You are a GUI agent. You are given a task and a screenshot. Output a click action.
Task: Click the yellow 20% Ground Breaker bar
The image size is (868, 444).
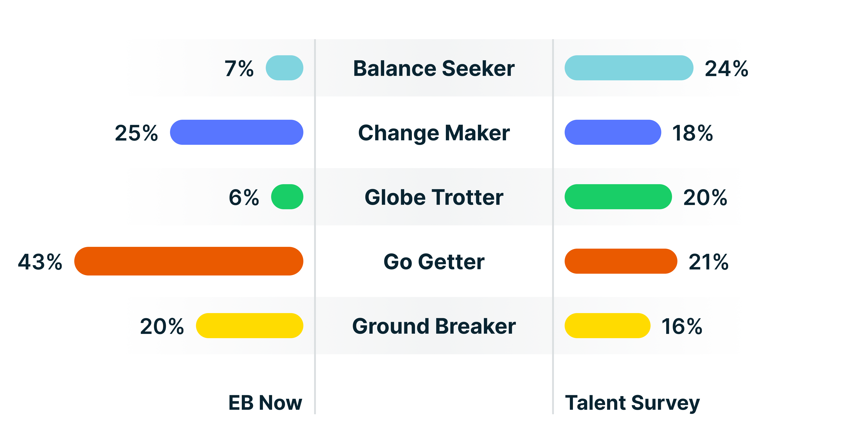click(249, 325)
